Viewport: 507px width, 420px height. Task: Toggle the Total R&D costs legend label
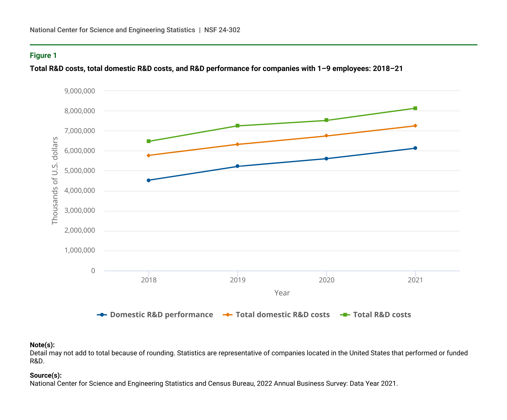click(x=382, y=315)
